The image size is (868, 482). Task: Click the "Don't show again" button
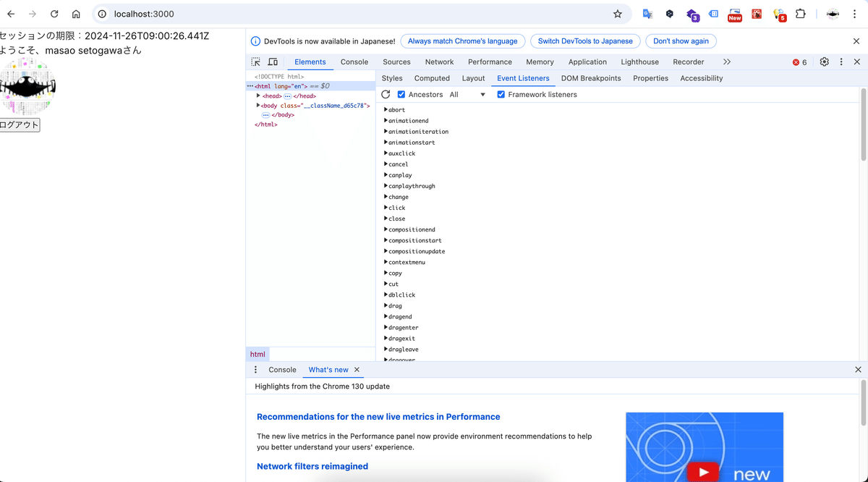681,41
